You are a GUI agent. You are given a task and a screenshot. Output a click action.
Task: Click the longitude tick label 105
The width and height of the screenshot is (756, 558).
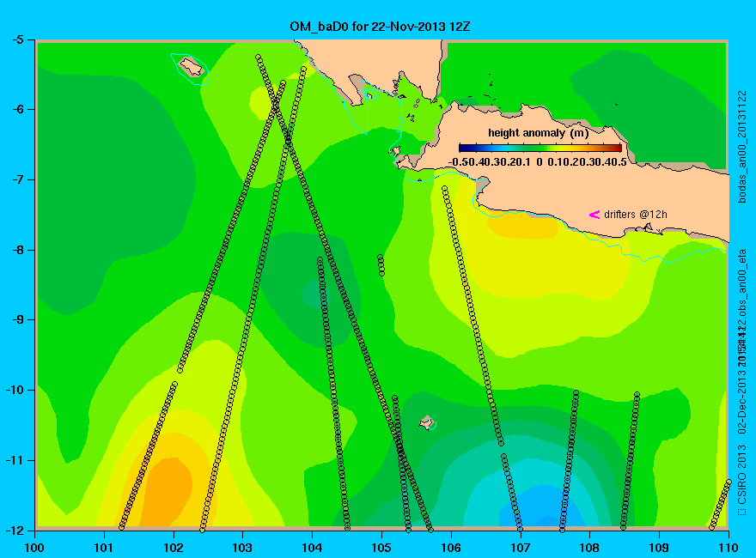tap(381, 548)
